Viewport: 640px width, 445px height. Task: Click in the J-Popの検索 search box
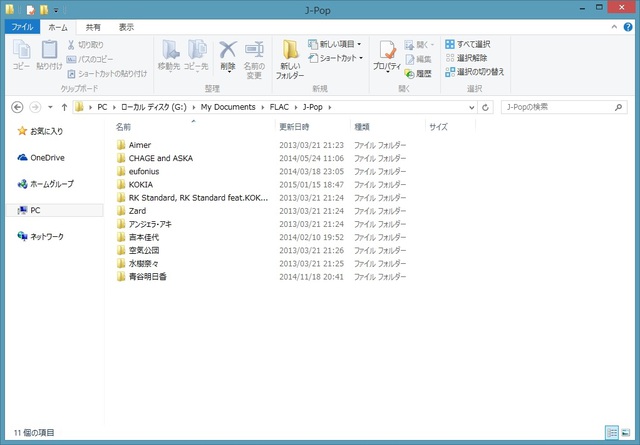pyautogui.click(x=558, y=106)
